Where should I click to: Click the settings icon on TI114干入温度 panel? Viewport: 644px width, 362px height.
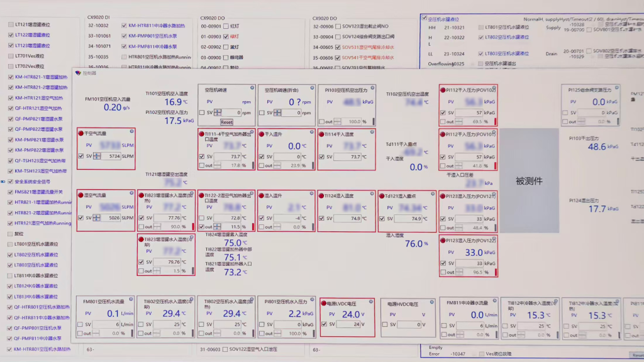(371, 131)
